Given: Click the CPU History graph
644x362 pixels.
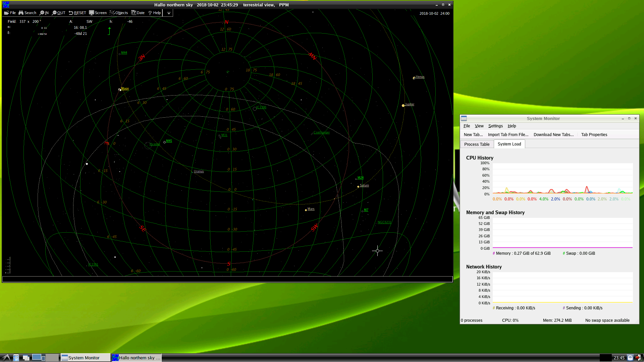Looking at the screenshot, I should point(562,178).
